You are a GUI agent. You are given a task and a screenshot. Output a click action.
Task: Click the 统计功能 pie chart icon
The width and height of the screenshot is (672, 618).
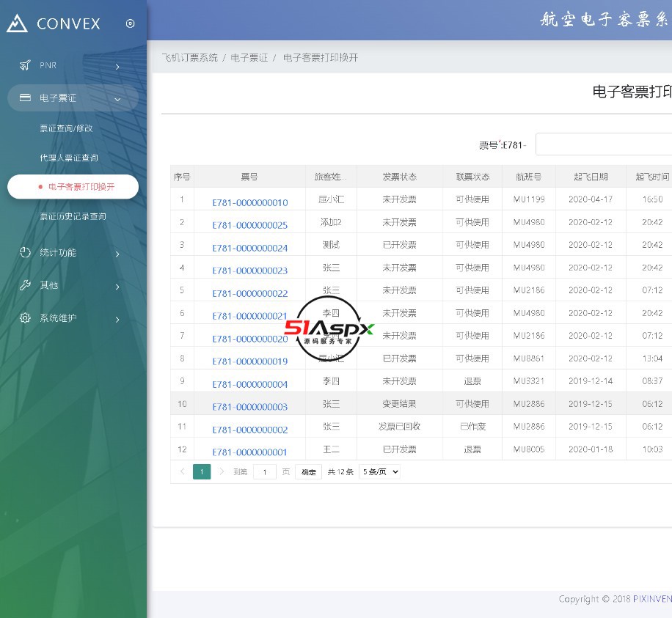coord(25,252)
